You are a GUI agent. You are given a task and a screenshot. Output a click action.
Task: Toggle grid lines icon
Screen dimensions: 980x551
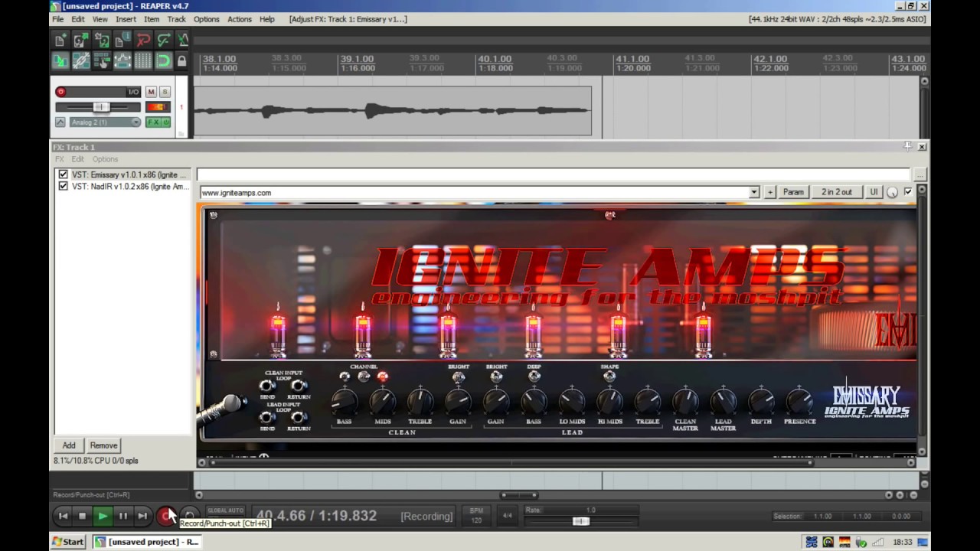pyautogui.click(x=143, y=61)
